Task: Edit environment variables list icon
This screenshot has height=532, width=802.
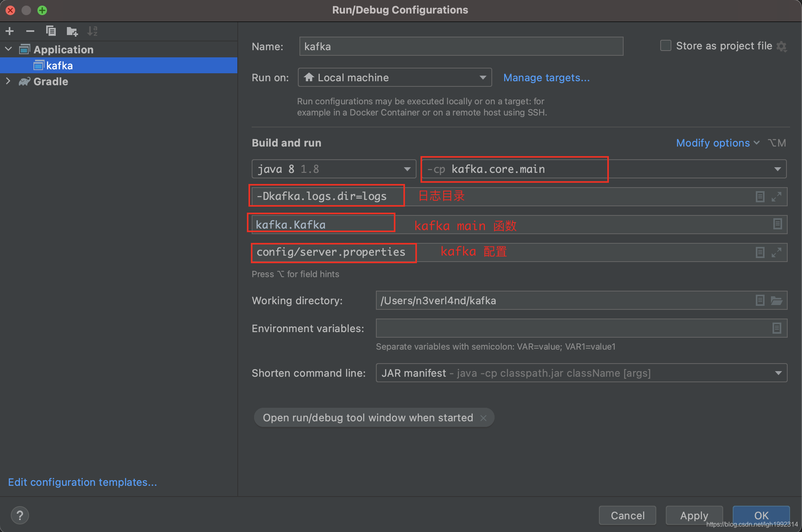Action: 777,328
